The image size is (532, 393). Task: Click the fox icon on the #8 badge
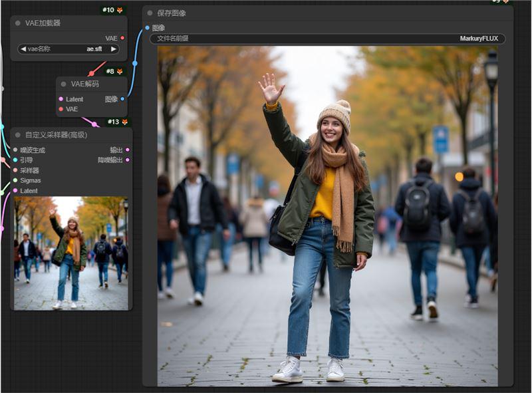click(x=120, y=71)
